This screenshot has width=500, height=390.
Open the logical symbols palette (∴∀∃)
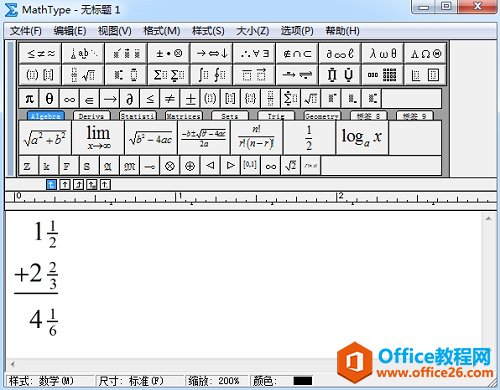click(255, 53)
